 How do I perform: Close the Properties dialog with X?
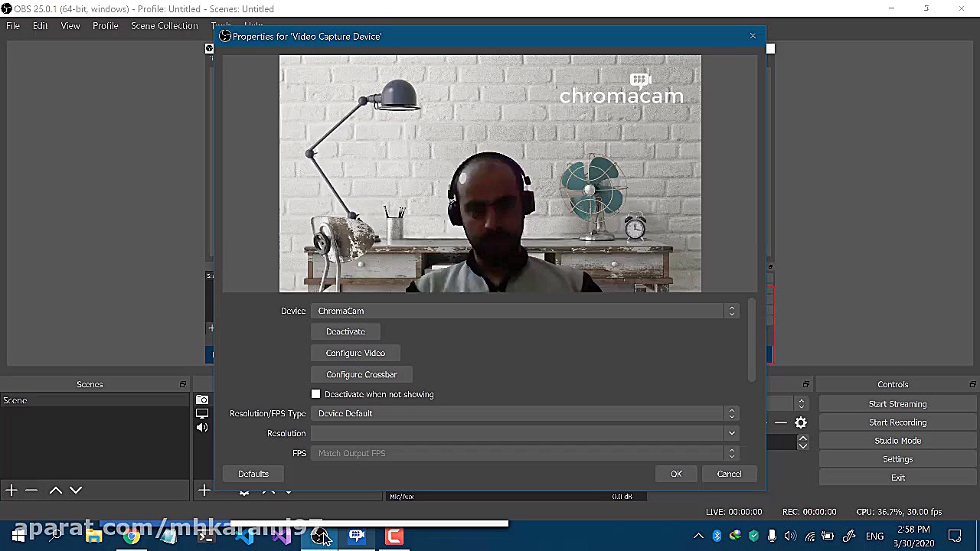(753, 36)
